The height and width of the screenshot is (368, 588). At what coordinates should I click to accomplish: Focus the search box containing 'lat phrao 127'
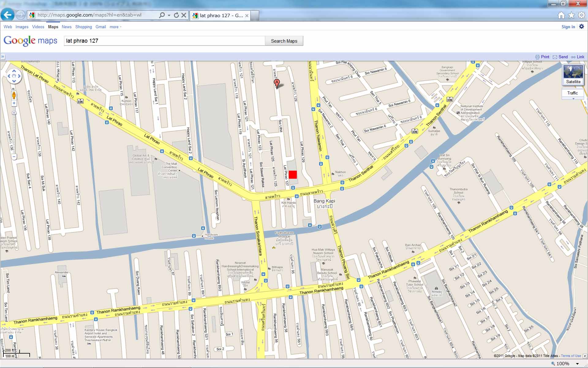164,41
